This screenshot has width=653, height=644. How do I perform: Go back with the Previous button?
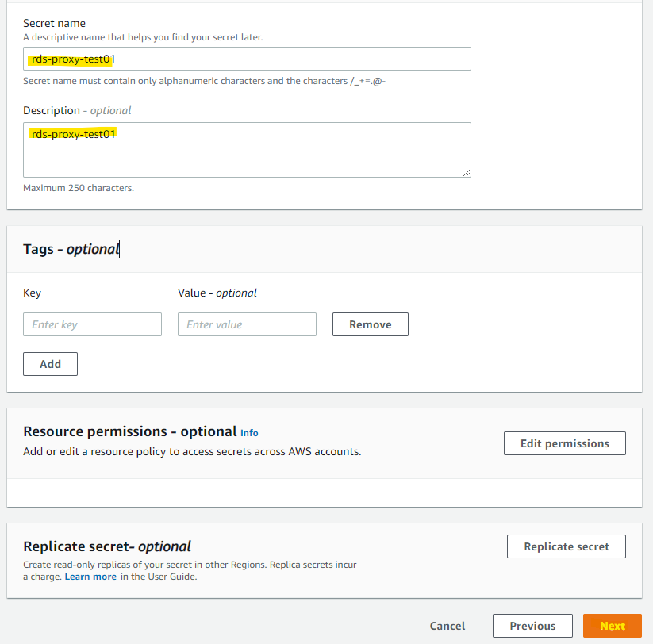[532, 626]
